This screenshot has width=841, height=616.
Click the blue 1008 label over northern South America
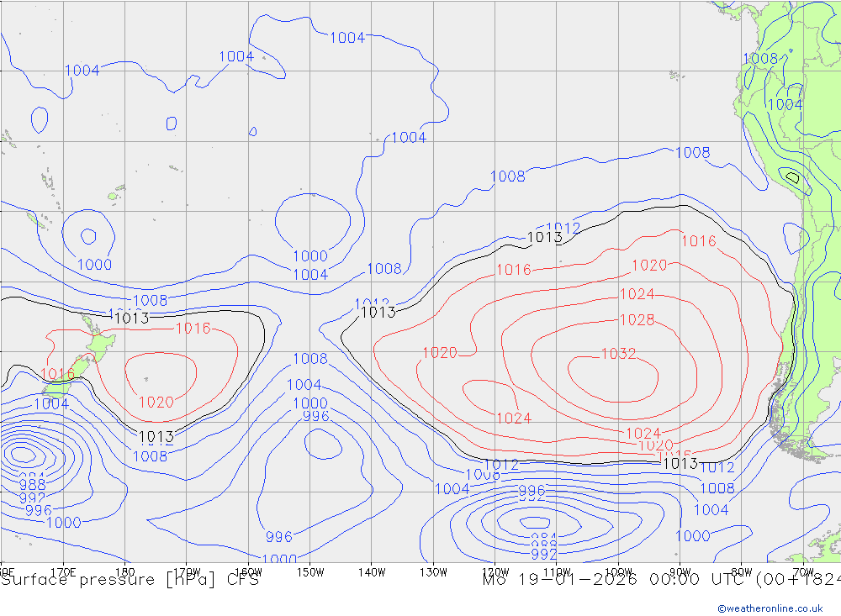[760, 59]
